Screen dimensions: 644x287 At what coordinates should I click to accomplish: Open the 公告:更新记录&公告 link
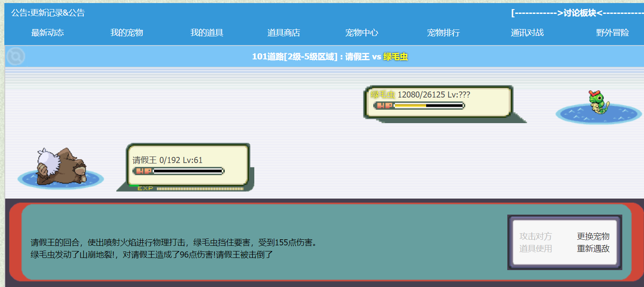pos(48,13)
